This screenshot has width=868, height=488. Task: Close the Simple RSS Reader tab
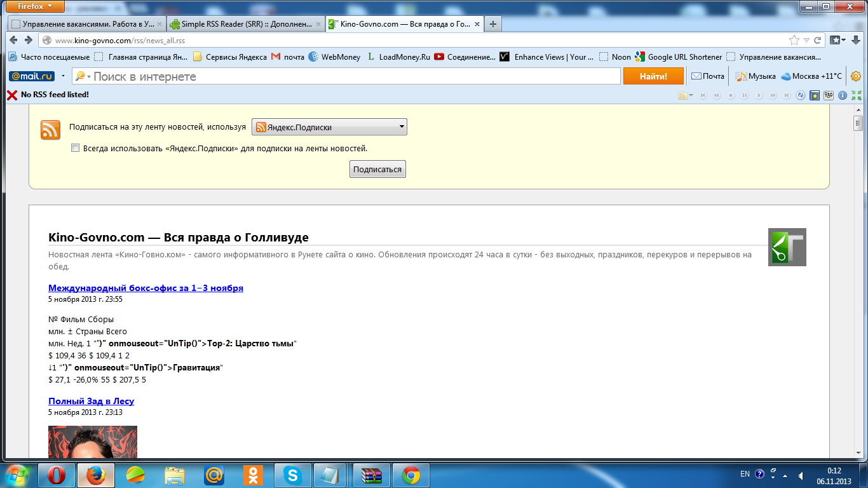(318, 24)
